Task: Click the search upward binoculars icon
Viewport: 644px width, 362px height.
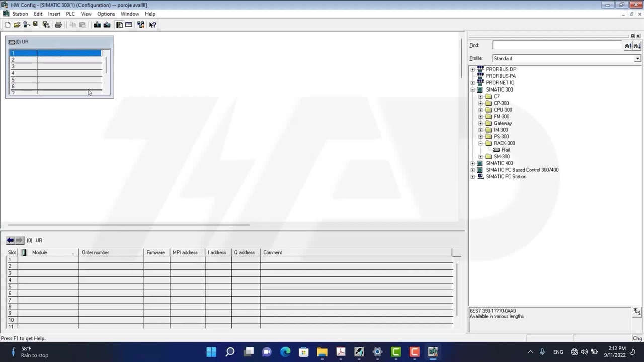Action: tap(628, 46)
